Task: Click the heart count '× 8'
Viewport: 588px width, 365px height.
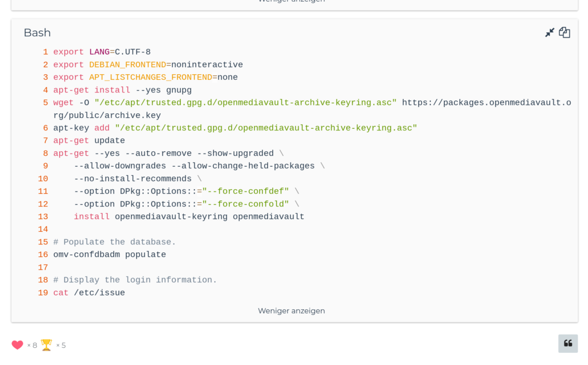Action: (32, 345)
